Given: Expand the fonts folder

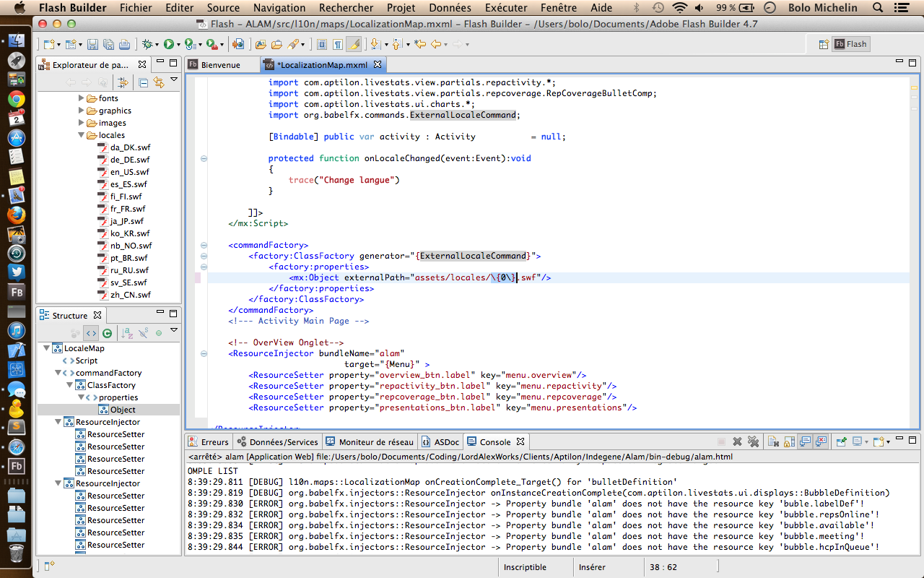Looking at the screenshot, I should click(81, 98).
